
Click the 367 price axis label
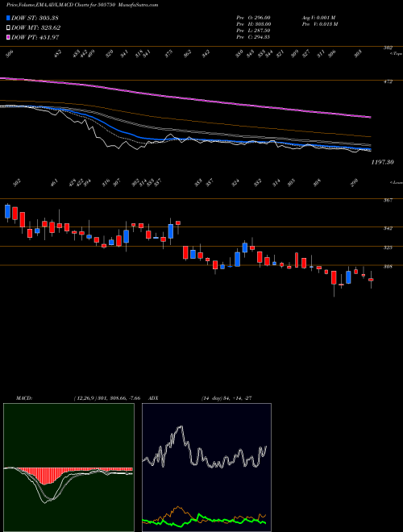point(388,200)
